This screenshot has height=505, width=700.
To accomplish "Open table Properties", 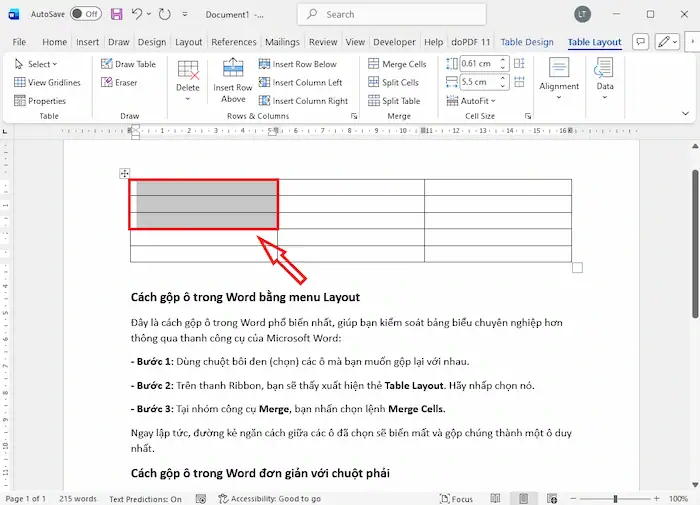I will (x=40, y=101).
